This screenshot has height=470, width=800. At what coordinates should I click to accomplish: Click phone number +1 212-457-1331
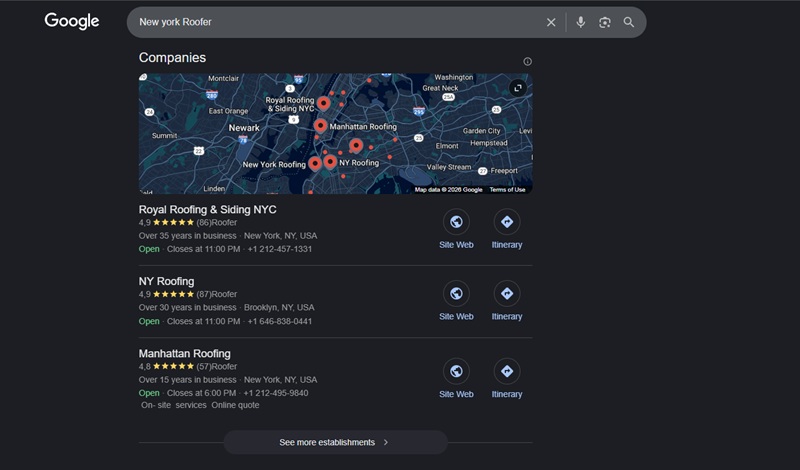tap(280, 249)
